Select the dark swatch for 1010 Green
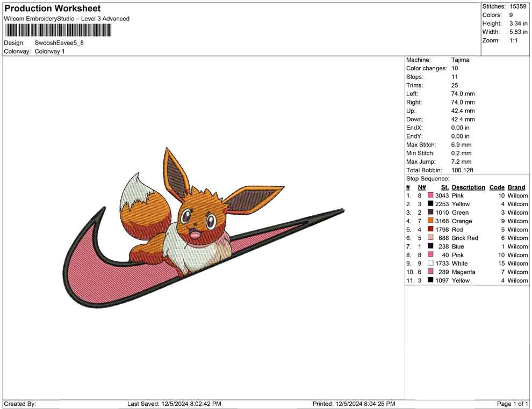Image resolution: width=532 pixels, height=409 pixels. pos(430,212)
